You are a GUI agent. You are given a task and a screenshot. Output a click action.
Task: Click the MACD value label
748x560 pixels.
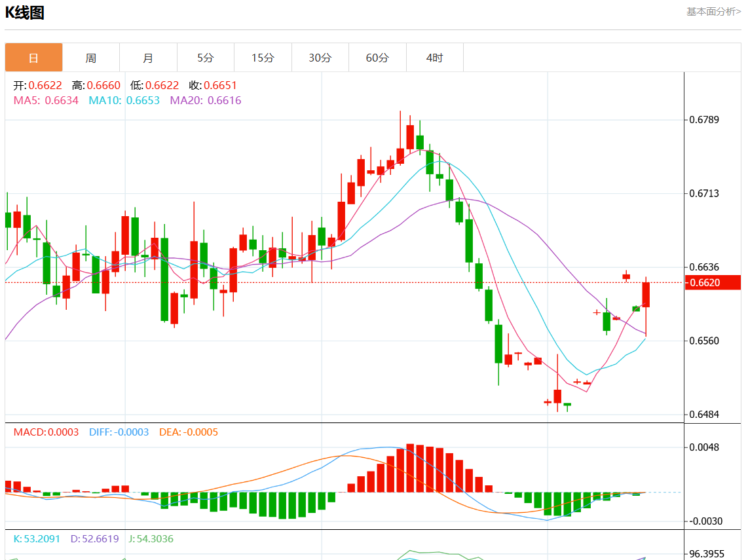[46, 432]
